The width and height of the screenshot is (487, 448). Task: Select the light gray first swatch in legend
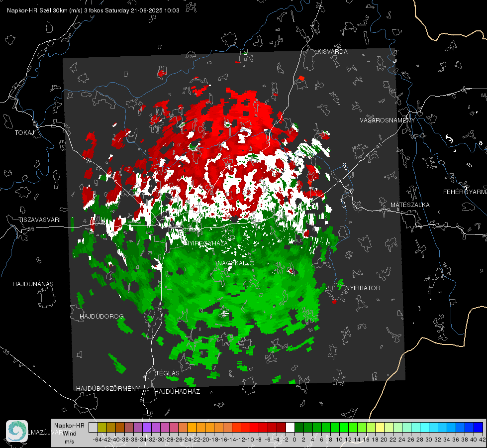pyautogui.click(x=93, y=428)
